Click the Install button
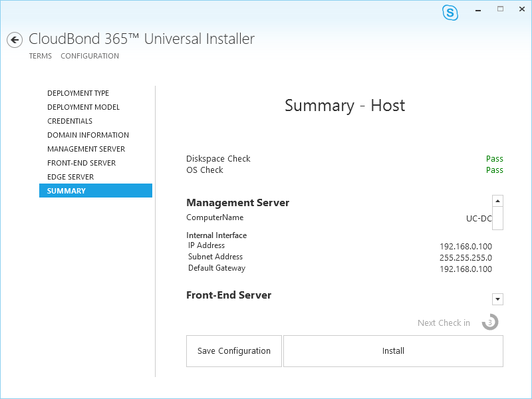Viewport: 532px width, 399px height. (x=393, y=351)
